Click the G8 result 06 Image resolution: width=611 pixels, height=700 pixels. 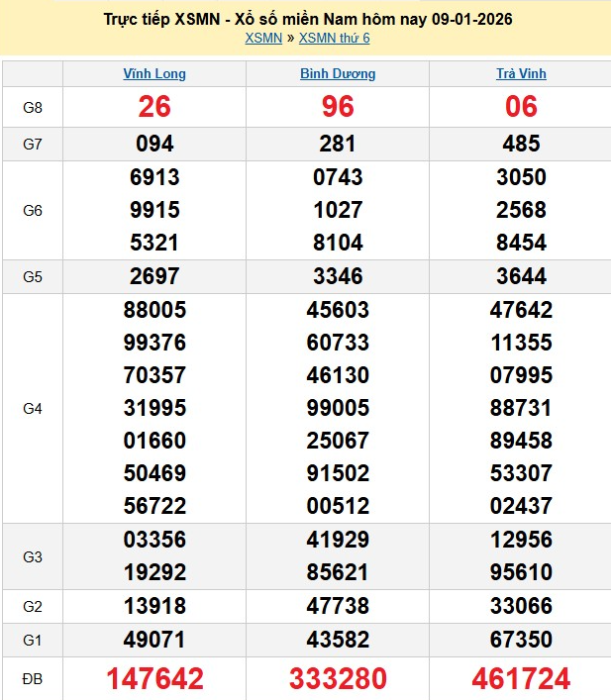[x=521, y=107]
